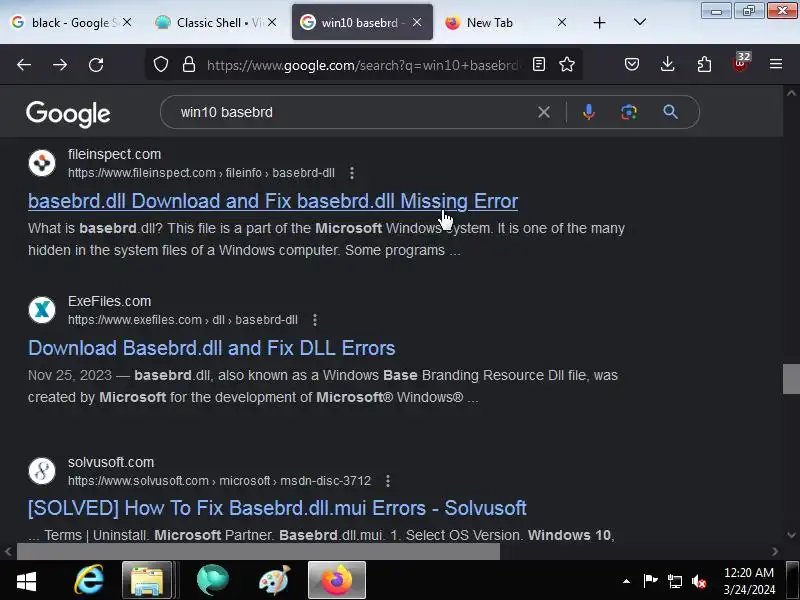Click the scroll right arrow at bottom
Screen dimensions: 800x600
click(775, 552)
